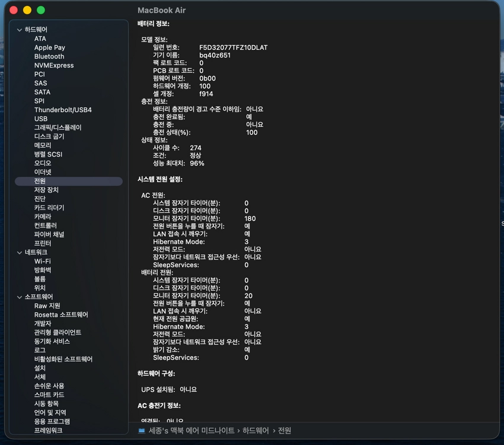Select the highlighted 전원 sidebar entry

pos(69,181)
